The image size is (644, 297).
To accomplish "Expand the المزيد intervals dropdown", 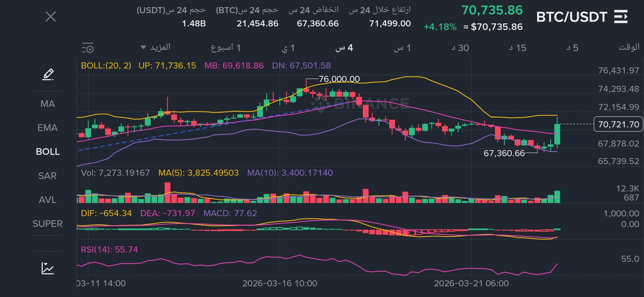I will 155,48.
